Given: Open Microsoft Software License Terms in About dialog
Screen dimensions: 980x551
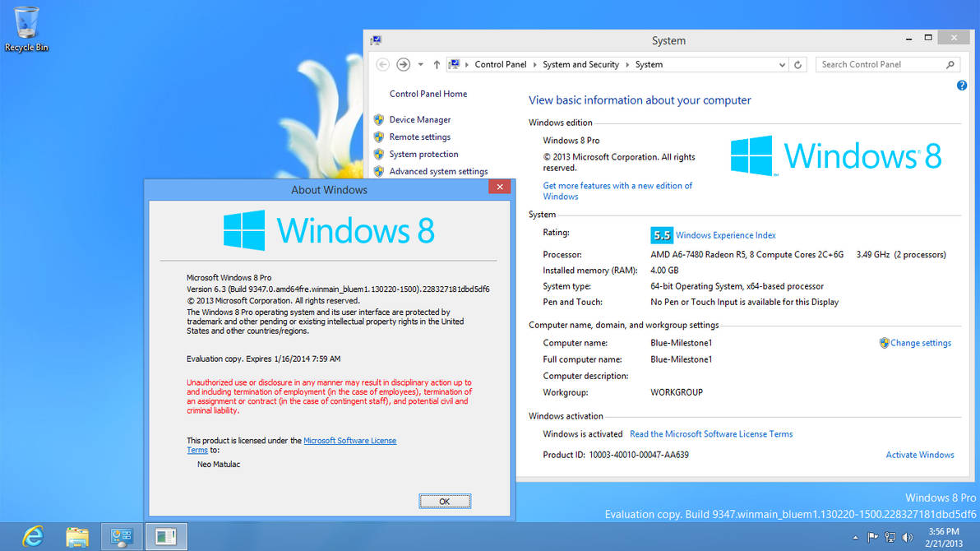Looking at the screenshot, I should pyautogui.click(x=349, y=441).
